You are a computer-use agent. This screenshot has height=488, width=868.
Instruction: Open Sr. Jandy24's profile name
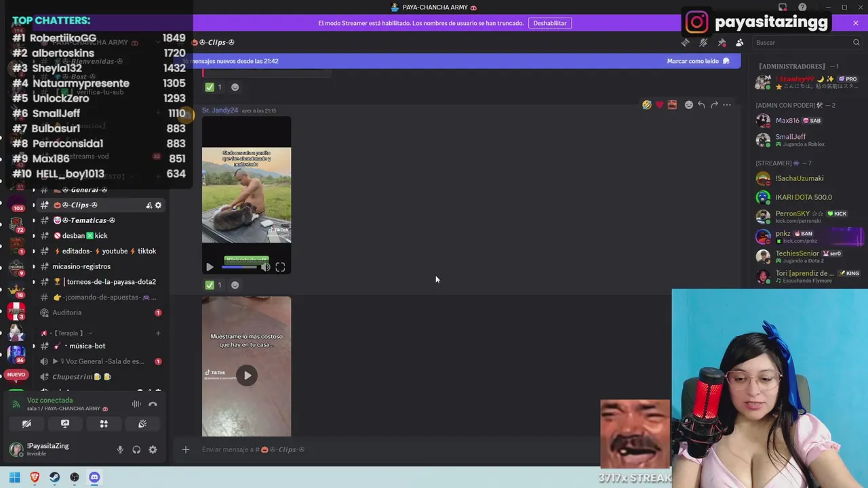pos(220,110)
